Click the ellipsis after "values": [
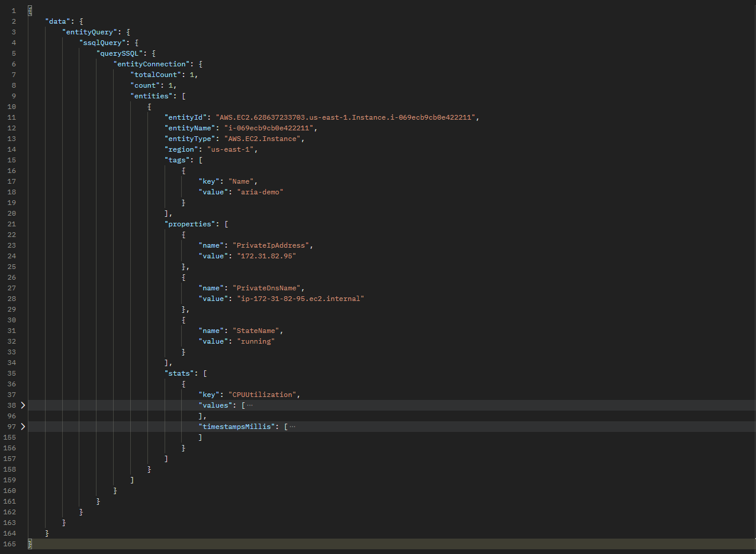The image size is (756, 554). click(249, 405)
